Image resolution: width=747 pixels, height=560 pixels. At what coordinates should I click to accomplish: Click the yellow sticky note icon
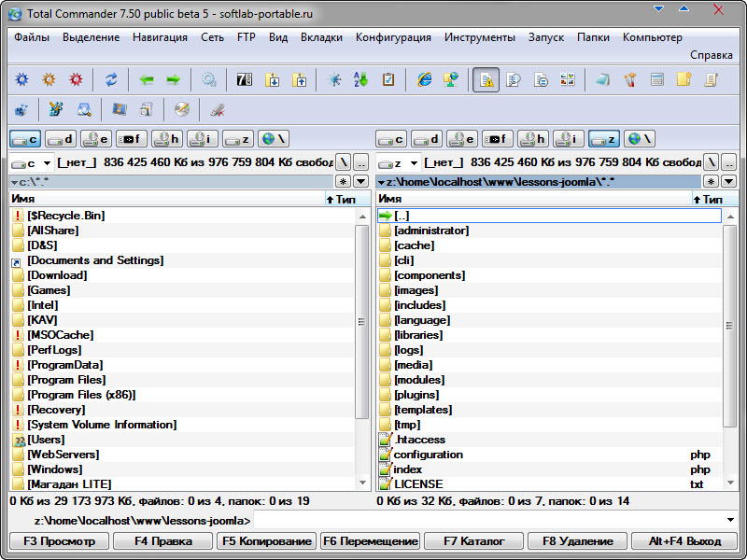(x=684, y=79)
